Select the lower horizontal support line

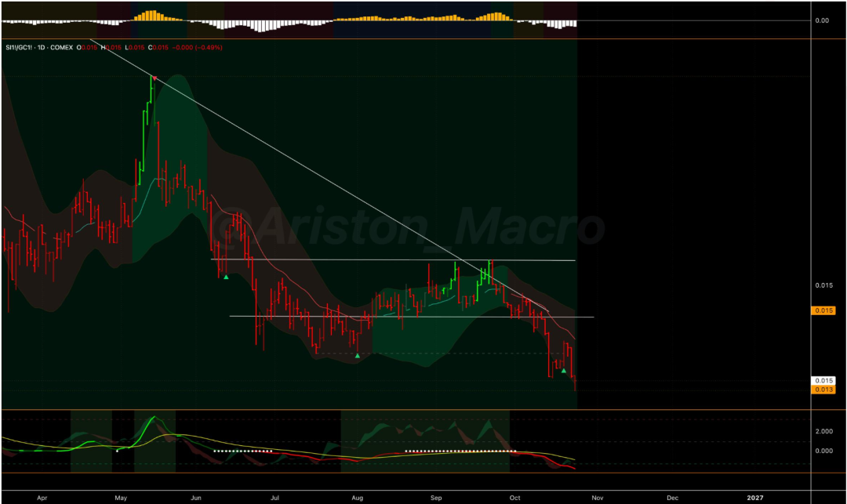412,316
